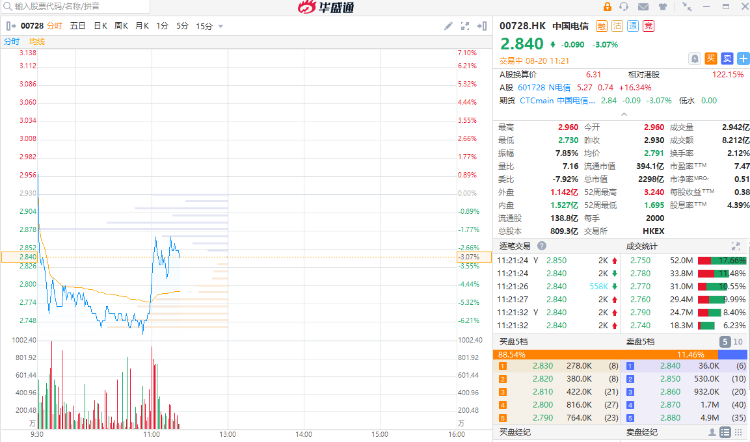Click the 卖盘经纪 sell brokers header
The height and width of the screenshot is (442, 750).
642,432
